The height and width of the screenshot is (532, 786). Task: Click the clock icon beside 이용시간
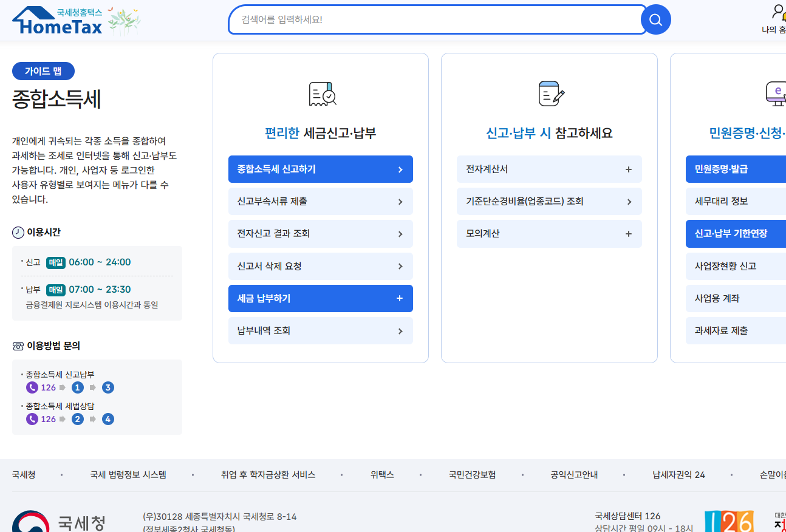(18, 233)
